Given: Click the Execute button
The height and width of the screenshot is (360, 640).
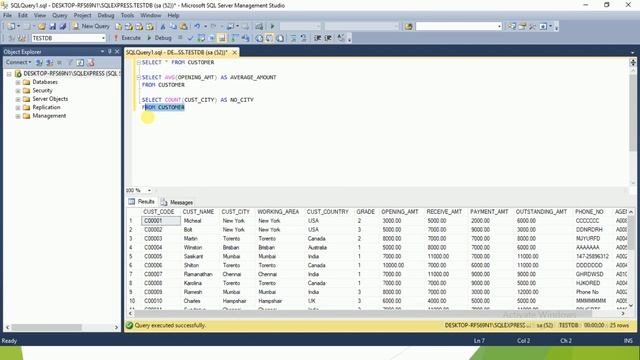Looking at the screenshot, I should point(127,38).
